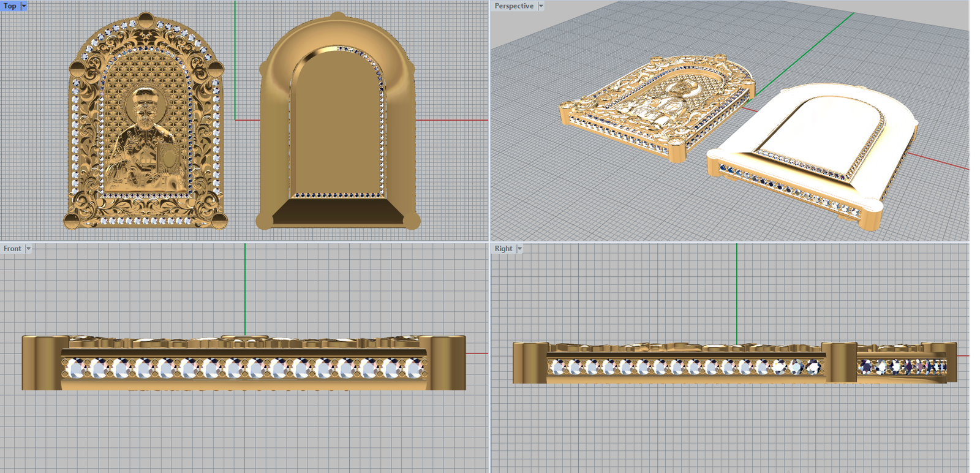The width and height of the screenshot is (980, 473).
Task: Expand the Right viewport dropdown arrow
Action: [x=519, y=248]
